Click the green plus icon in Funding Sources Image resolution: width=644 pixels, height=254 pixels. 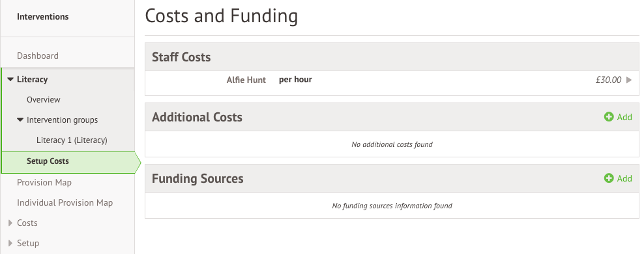click(x=609, y=178)
